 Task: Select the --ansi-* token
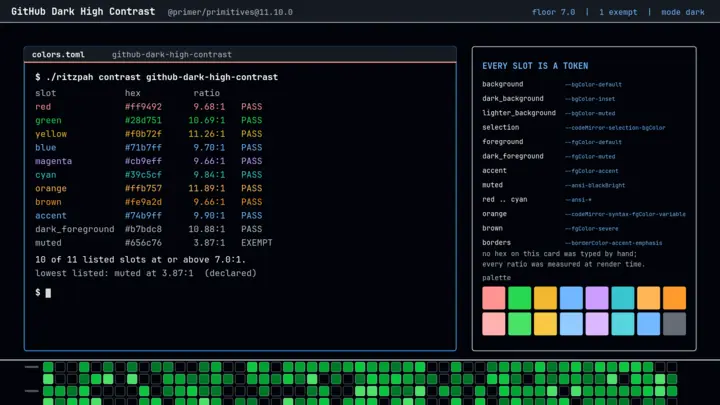coord(578,200)
